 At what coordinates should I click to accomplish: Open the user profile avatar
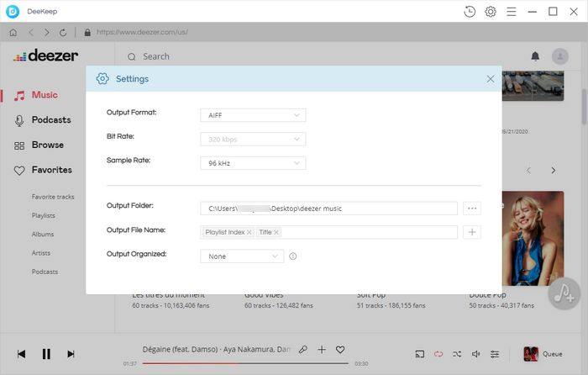[x=560, y=56]
